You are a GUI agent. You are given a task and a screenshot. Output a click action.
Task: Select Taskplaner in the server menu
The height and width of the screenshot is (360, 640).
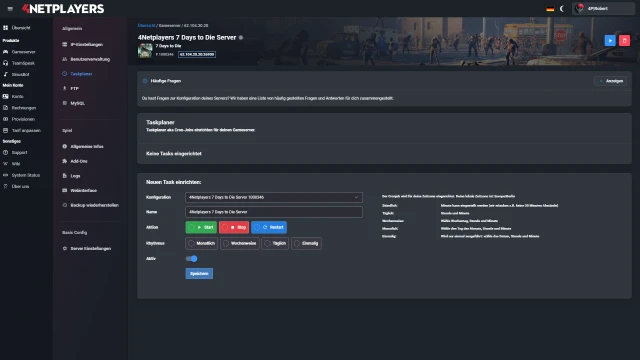coord(77,74)
